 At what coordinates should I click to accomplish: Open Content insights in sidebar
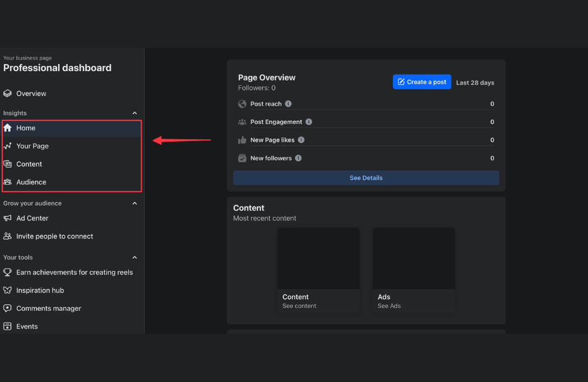pos(29,164)
